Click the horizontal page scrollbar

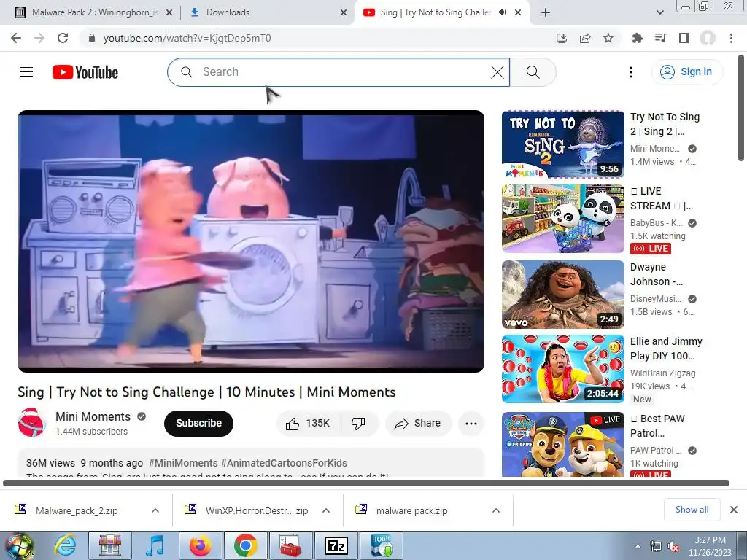pos(366,483)
